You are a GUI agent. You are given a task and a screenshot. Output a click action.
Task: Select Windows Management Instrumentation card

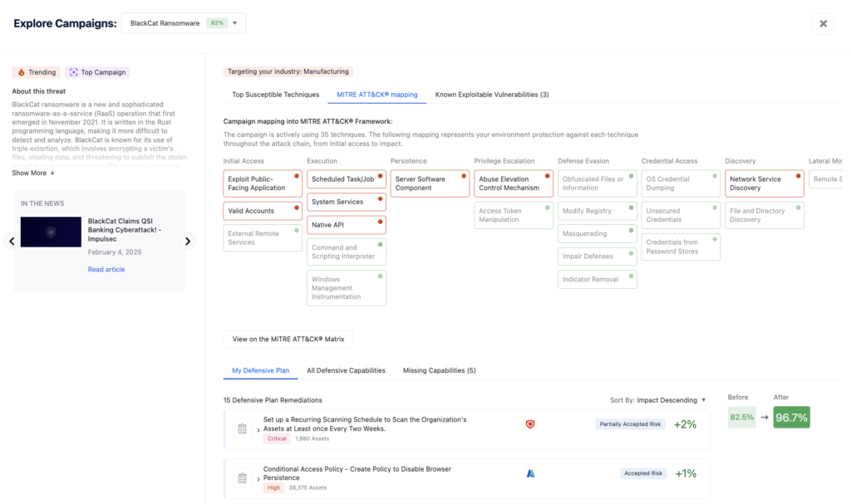click(347, 288)
